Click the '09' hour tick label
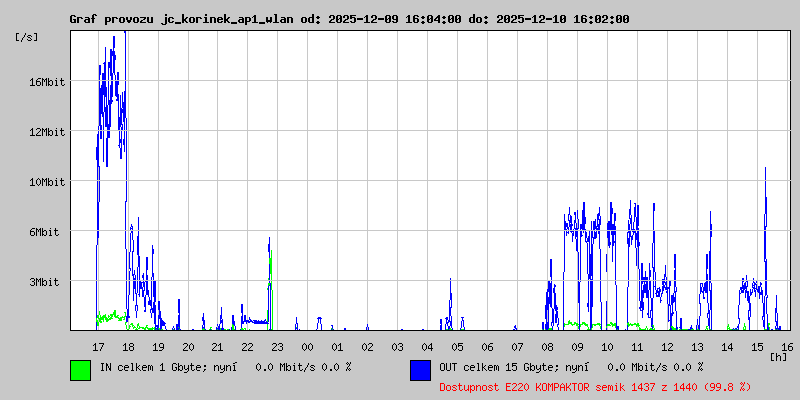 [x=577, y=347]
